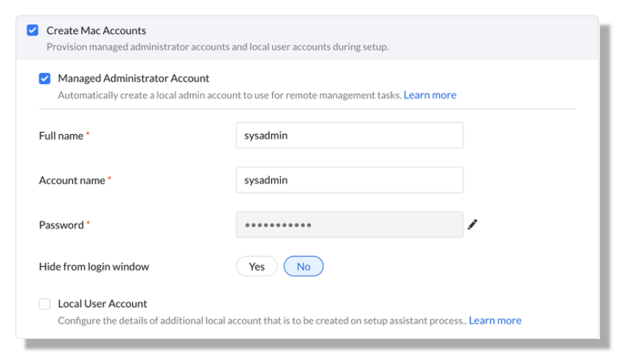Select Yes for Hide from login window
Image resolution: width=625 pixels, height=364 pixels.
click(256, 267)
